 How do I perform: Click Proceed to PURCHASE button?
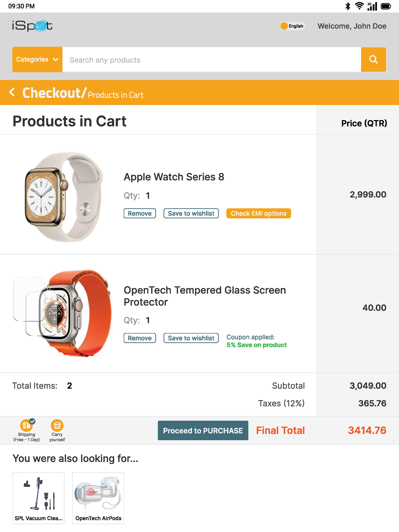(203, 431)
